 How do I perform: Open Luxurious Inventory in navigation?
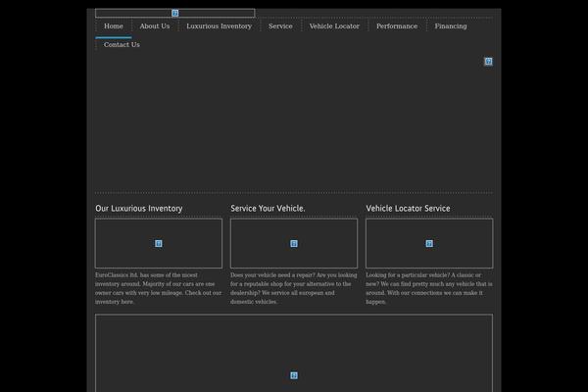[x=219, y=26]
